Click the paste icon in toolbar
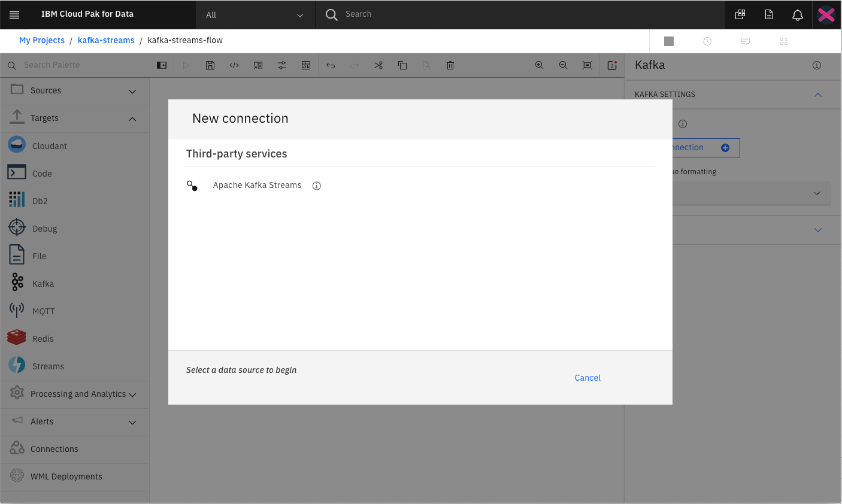 426,65
